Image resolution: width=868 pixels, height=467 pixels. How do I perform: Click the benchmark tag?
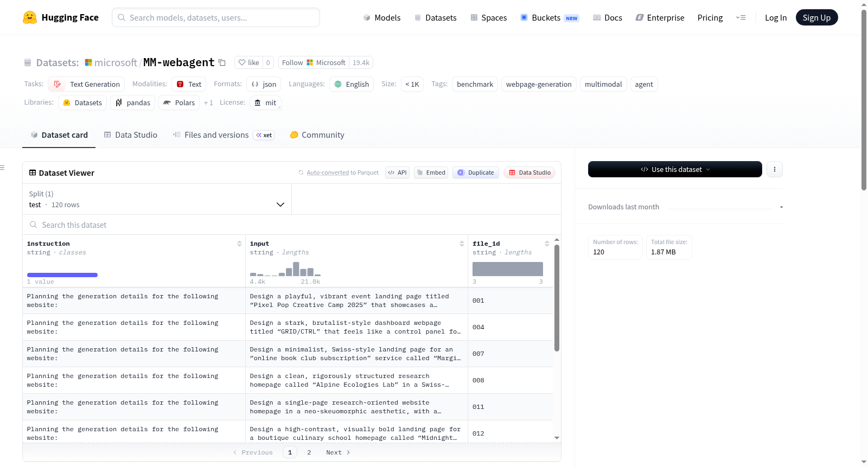click(475, 84)
